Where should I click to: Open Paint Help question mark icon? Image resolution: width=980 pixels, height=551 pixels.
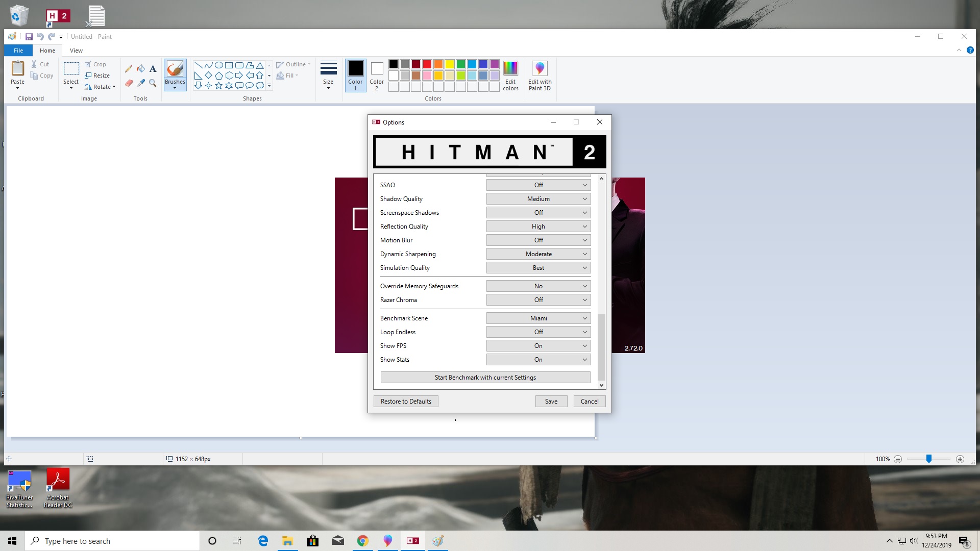pyautogui.click(x=970, y=50)
